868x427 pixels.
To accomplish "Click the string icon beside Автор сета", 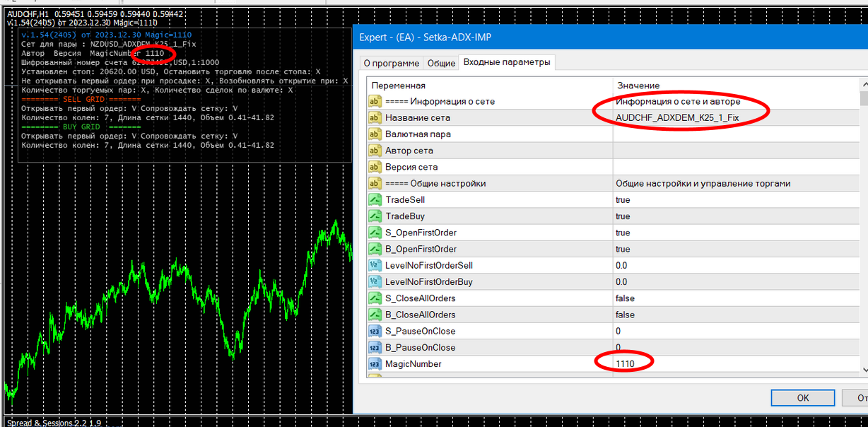I will point(375,150).
